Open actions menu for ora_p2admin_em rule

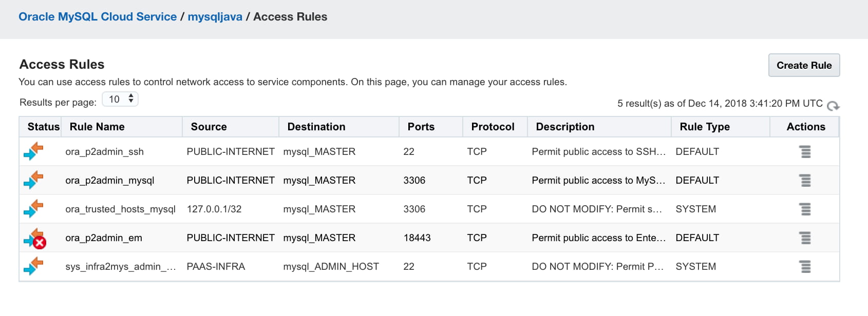(805, 238)
